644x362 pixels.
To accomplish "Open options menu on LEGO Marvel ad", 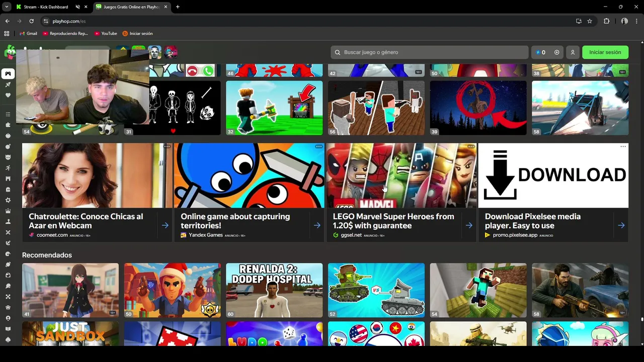I will [471, 147].
